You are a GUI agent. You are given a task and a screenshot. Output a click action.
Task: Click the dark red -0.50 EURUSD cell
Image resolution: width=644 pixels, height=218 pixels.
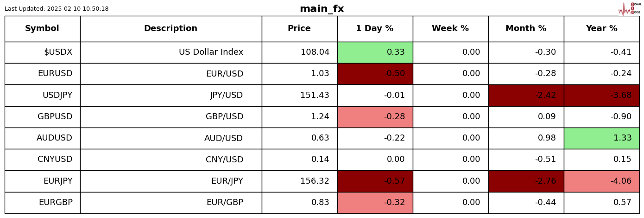(x=375, y=74)
